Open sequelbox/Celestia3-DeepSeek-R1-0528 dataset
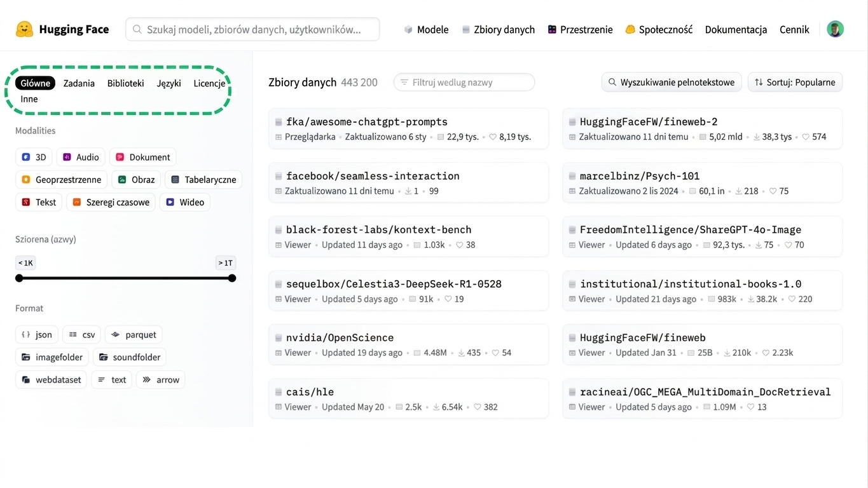868x488 pixels. [x=409, y=290]
